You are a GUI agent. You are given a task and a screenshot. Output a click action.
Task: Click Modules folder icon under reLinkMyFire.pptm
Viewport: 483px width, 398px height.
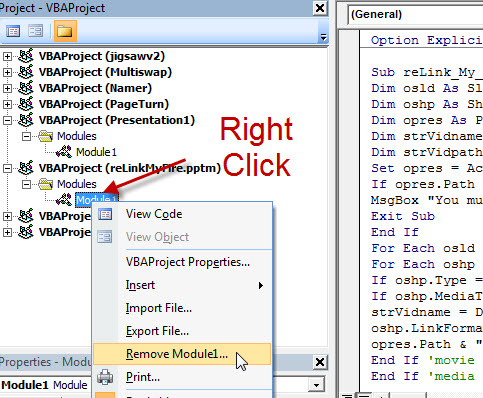pos(46,184)
